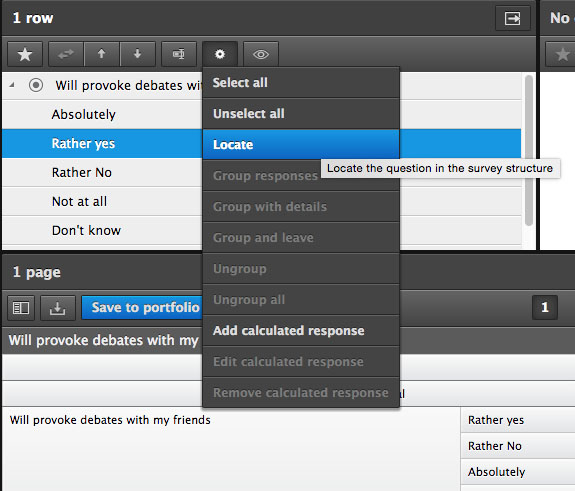Click the export arrow icon in row header
The image size is (575, 491).
coord(512,18)
